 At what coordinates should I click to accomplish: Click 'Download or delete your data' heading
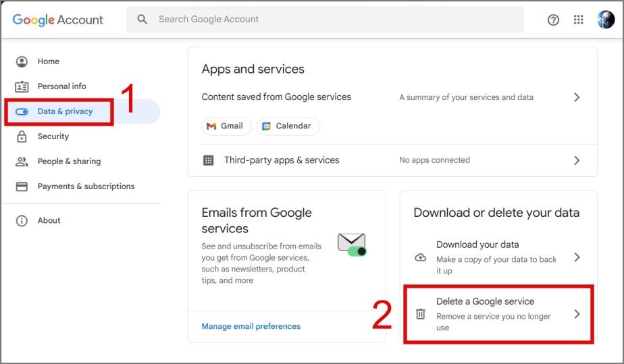[496, 213]
